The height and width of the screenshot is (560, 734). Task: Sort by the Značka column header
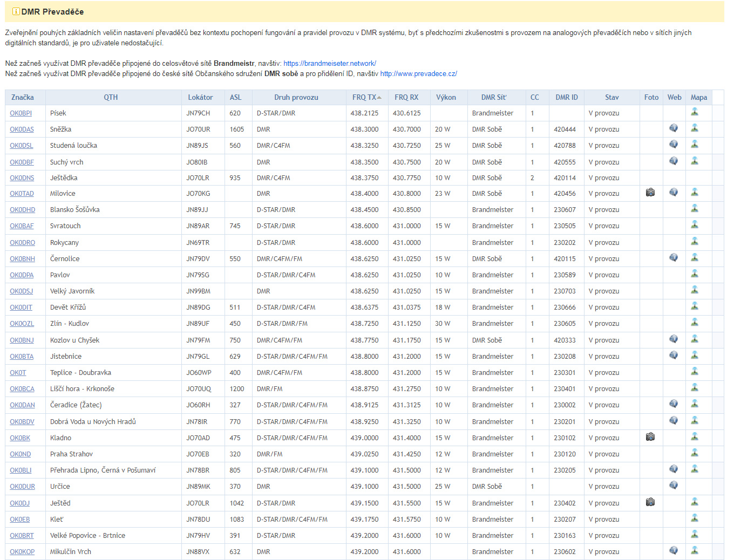tap(23, 98)
